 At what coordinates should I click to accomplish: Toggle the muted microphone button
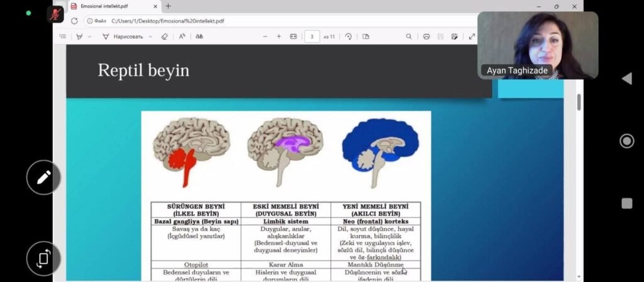pos(55,14)
